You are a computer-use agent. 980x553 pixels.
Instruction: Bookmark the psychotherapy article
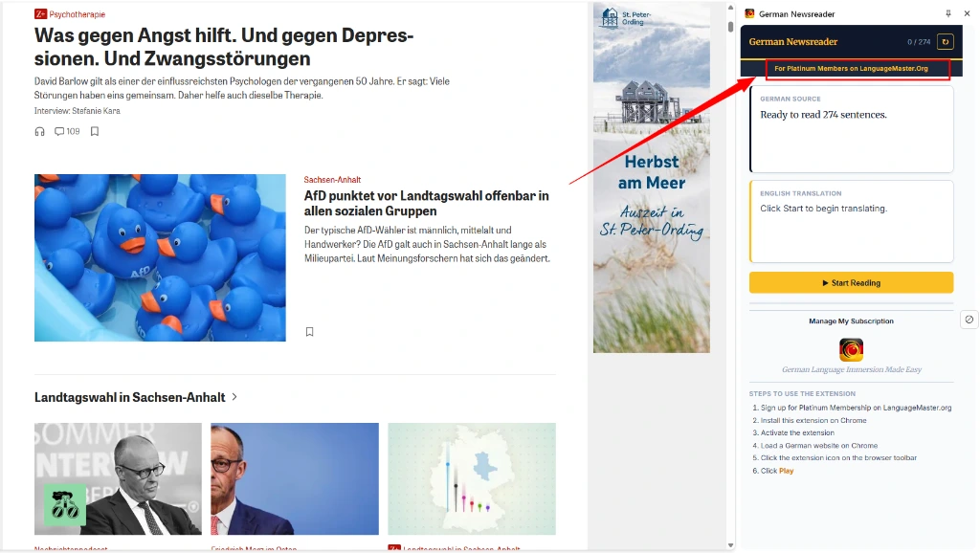[x=95, y=131]
